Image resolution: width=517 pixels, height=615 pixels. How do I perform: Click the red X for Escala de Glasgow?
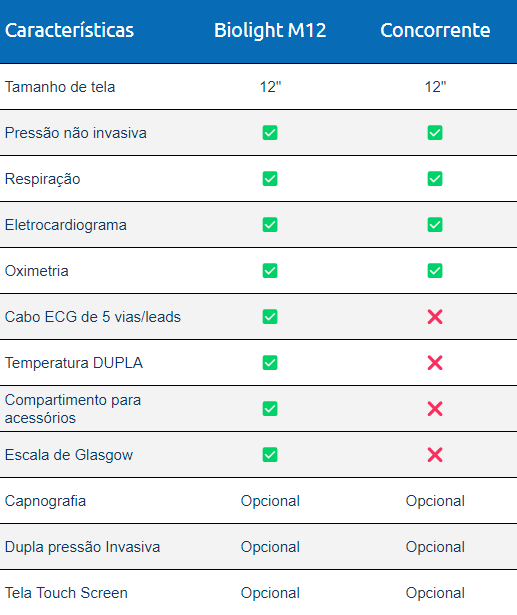(435, 455)
